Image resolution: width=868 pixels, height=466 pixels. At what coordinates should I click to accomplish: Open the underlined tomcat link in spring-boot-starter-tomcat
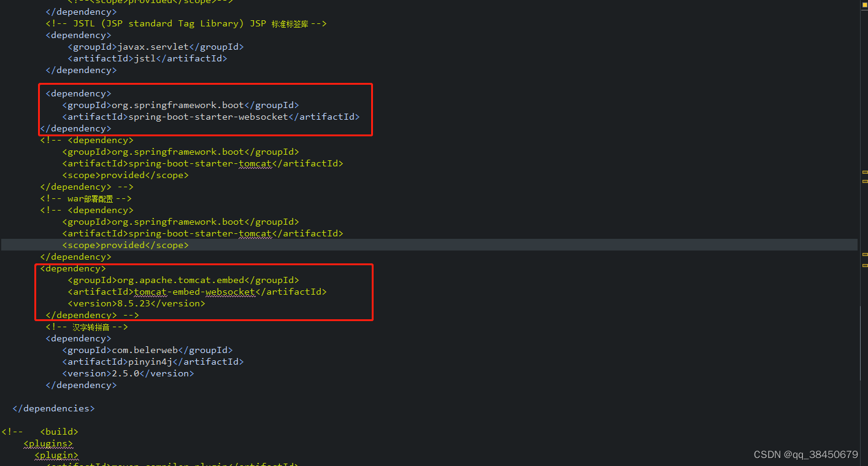[x=255, y=163]
